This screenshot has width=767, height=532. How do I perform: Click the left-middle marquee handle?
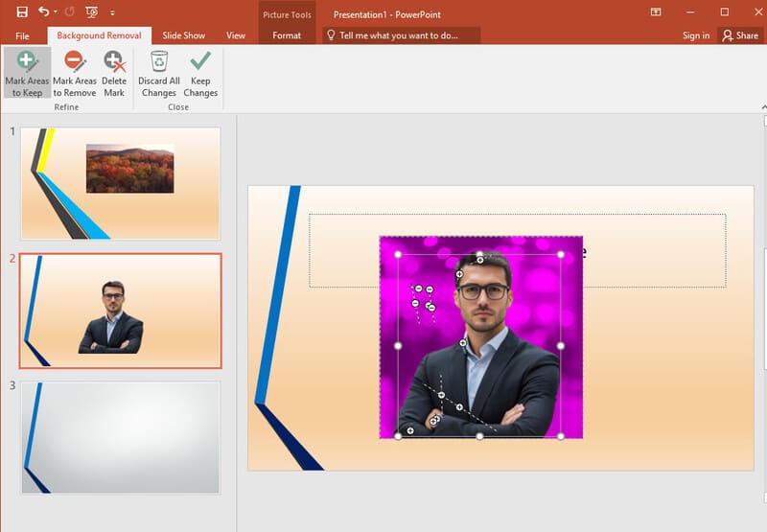tap(398, 346)
